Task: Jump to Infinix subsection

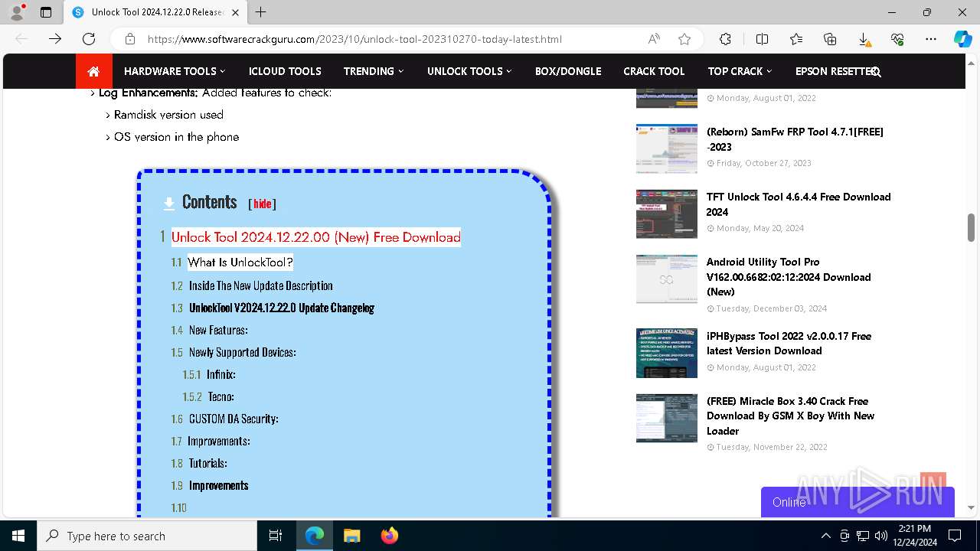Action: (220, 374)
